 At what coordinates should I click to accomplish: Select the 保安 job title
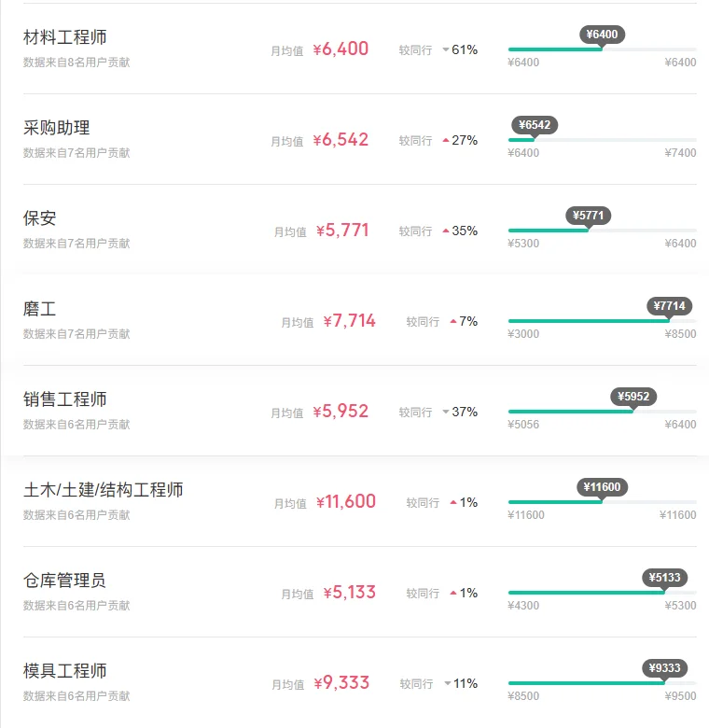tap(40, 218)
